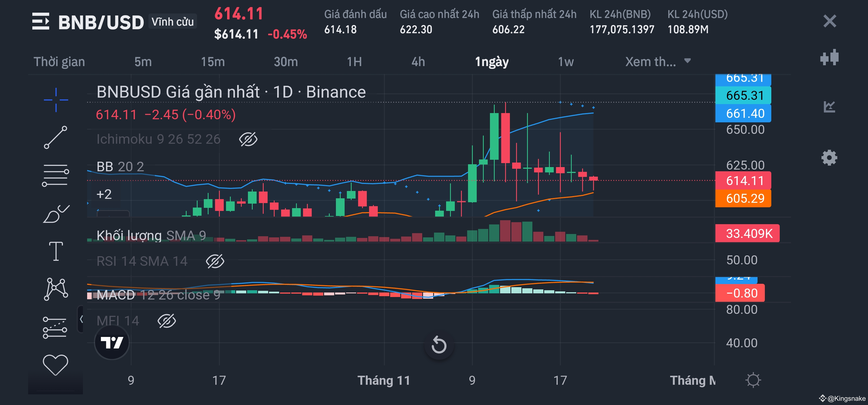Open chart settings gear icon
Image resolution: width=868 pixels, height=405 pixels.
pos(829,157)
